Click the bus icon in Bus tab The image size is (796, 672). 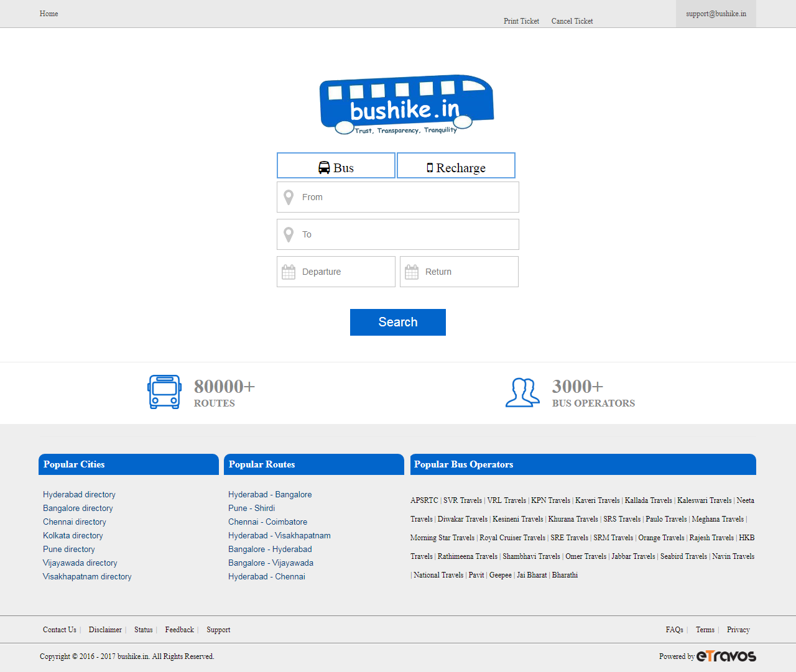pyautogui.click(x=324, y=167)
